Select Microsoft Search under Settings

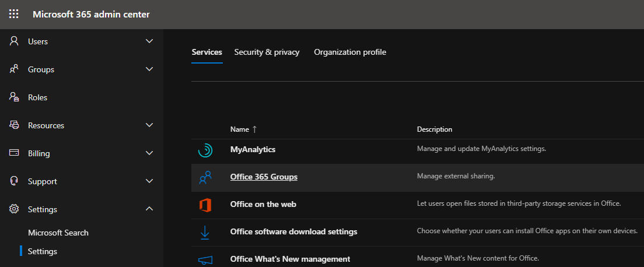click(x=58, y=233)
